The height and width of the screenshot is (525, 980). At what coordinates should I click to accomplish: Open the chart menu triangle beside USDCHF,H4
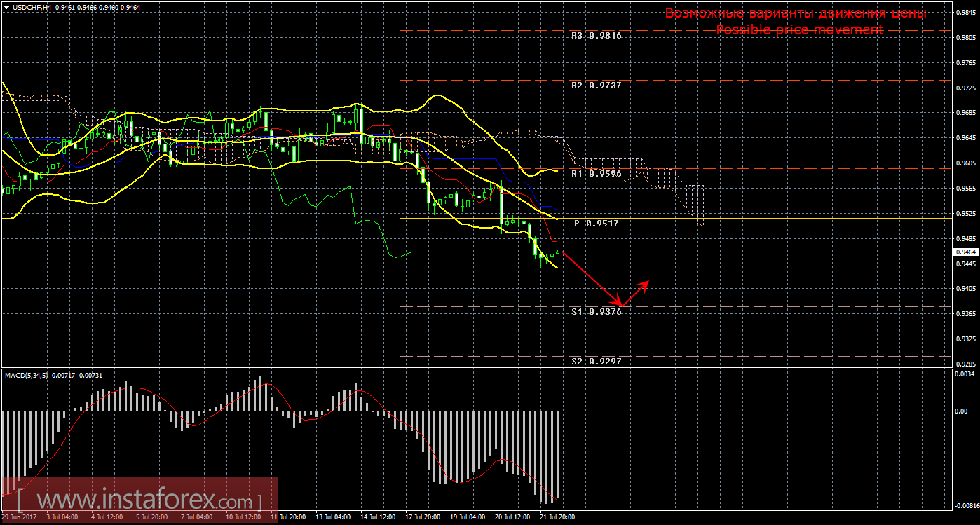[x=6, y=7]
